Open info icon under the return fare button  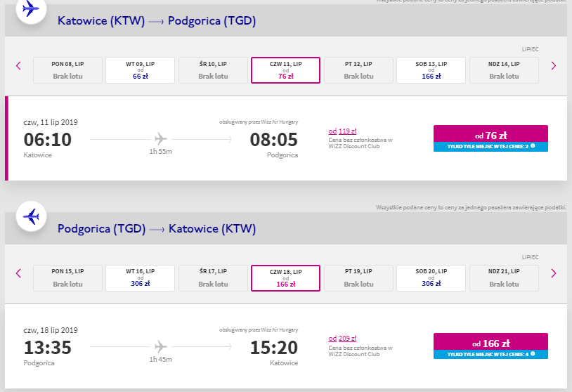pyautogui.click(x=533, y=354)
